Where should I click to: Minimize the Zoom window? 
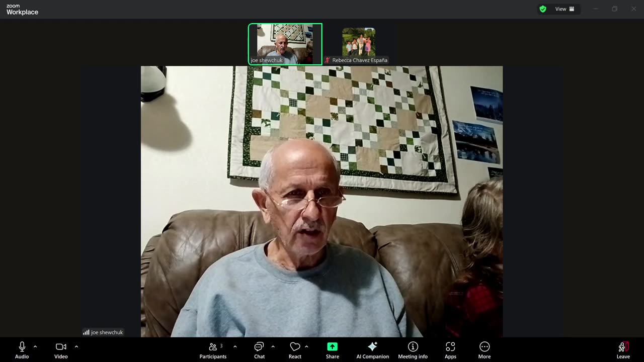(x=595, y=9)
